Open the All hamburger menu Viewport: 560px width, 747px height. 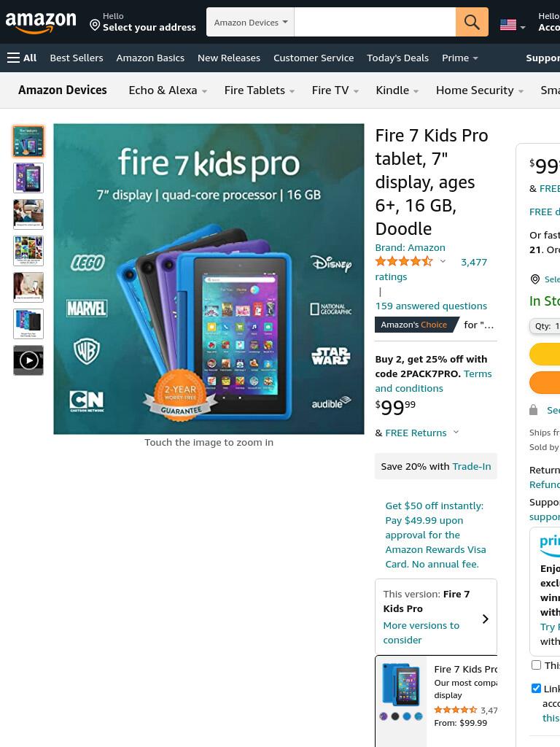(x=22, y=58)
